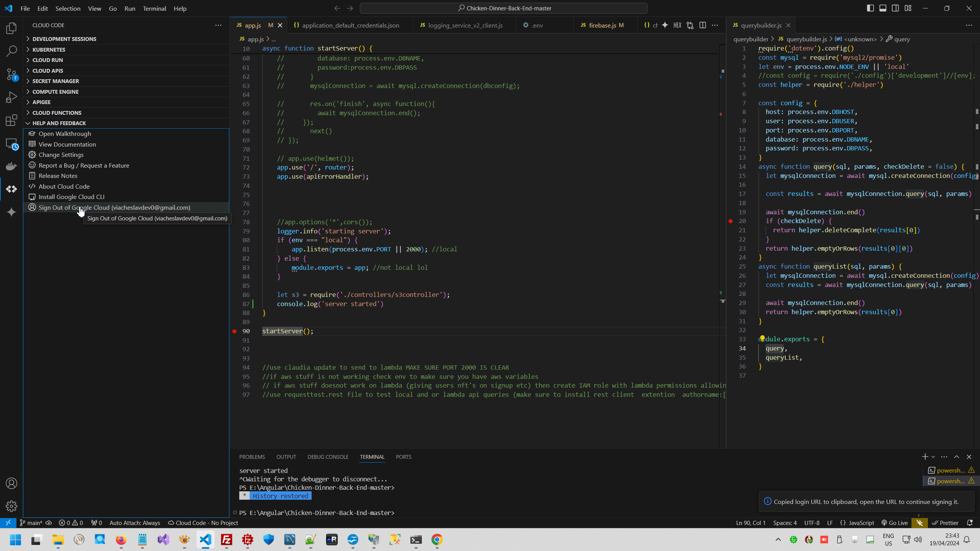Click Install Google Cloud CLI
This screenshot has height=551, width=980.
(x=71, y=197)
